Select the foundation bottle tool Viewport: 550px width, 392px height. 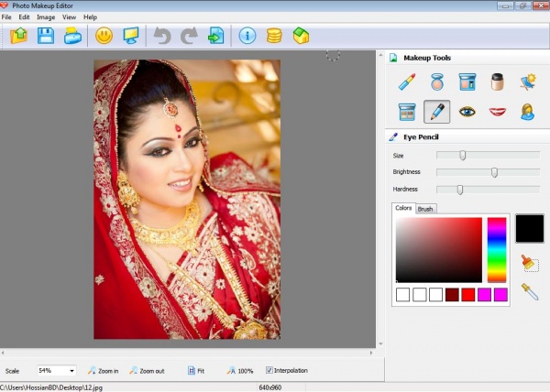[x=498, y=82]
